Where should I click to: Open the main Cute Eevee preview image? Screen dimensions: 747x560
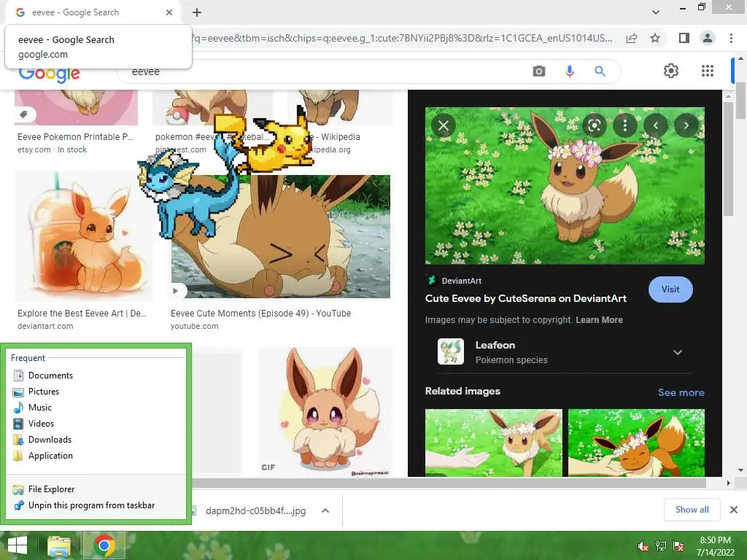[565, 186]
